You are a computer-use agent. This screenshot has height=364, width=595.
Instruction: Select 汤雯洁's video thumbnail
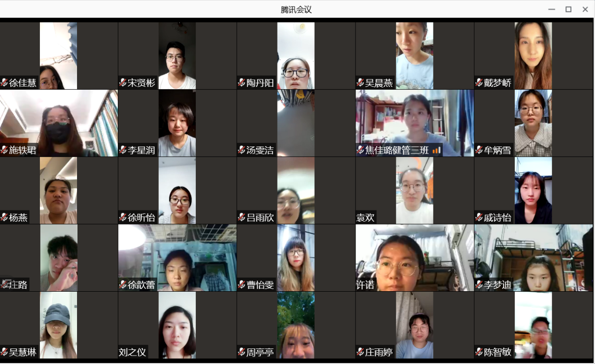(x=296, y=122)
